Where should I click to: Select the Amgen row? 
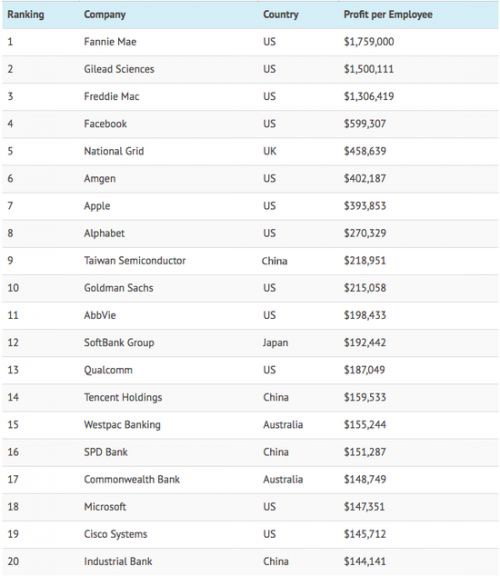pyautogui.click(x=250, y=179)
